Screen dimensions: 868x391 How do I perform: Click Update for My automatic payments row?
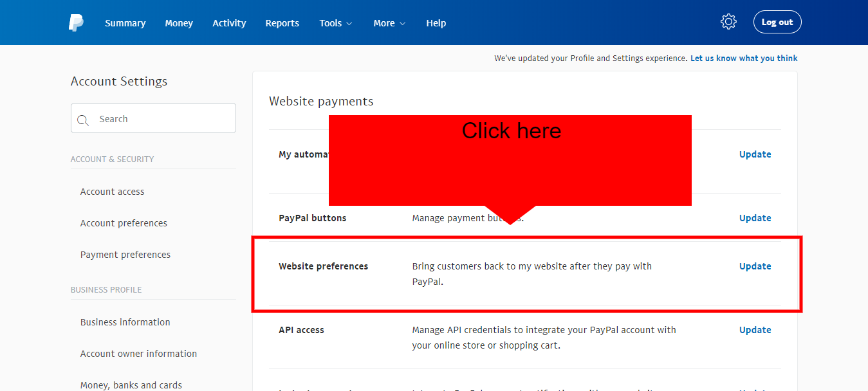point(755,154)
